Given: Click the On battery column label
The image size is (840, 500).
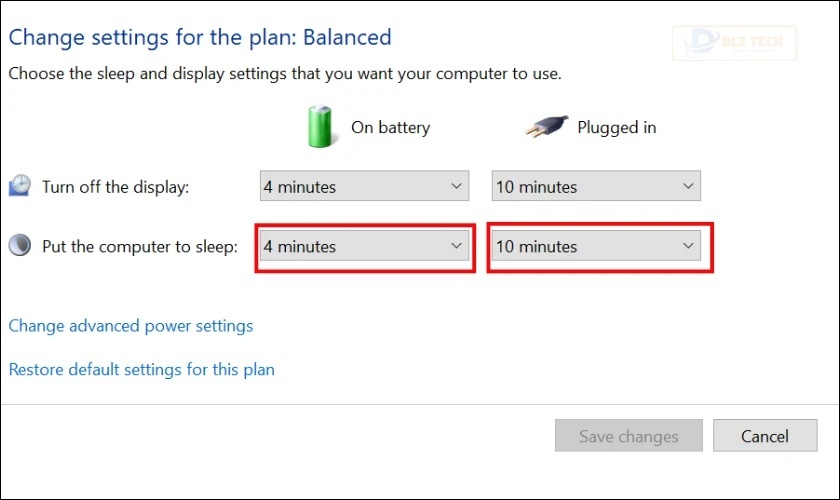Looking at the screenshot, I should click(390, 128).
